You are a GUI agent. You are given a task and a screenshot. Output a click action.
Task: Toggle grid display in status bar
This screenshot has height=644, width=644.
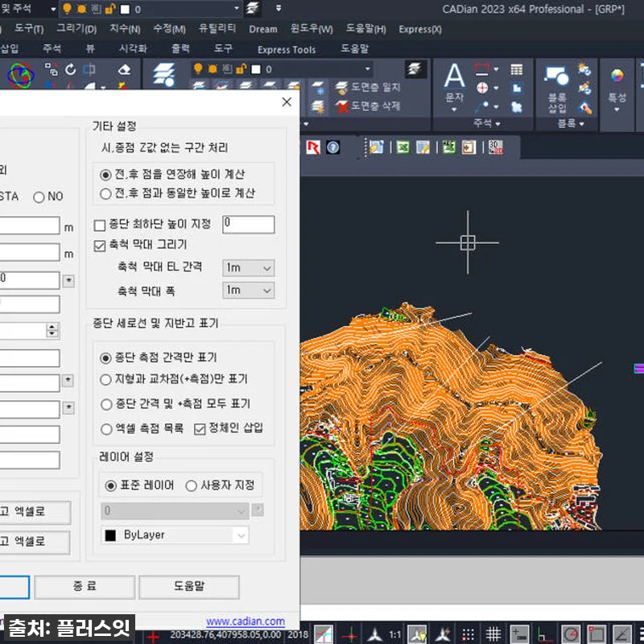pyautogui.click(x=493, y=634)
